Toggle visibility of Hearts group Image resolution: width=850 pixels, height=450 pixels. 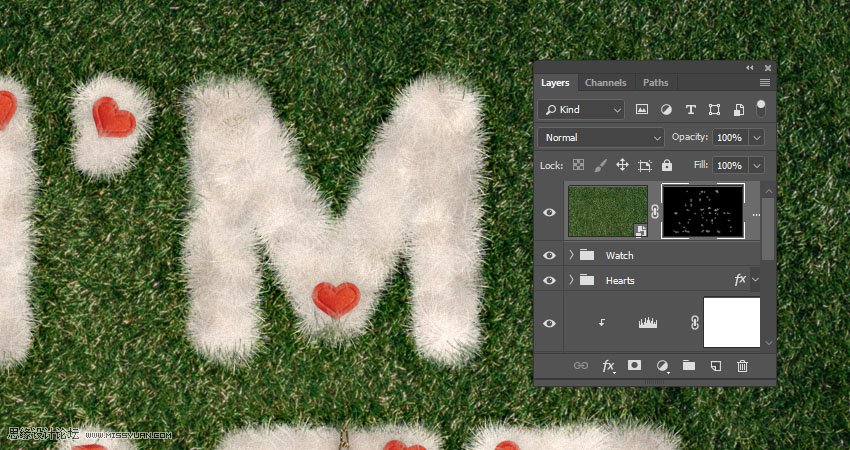tap(549, 281)
